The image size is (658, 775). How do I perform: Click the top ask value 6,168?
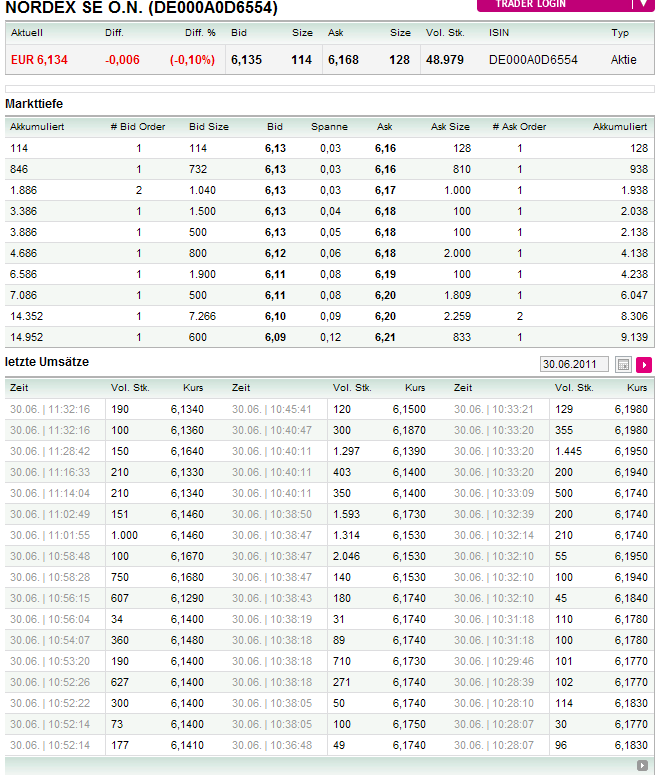pos(343,60)
